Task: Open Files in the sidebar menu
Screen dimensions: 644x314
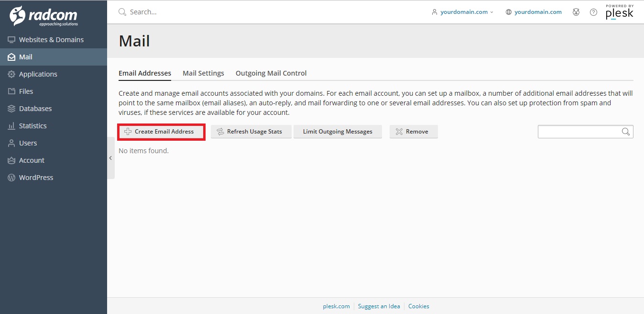Action: pos(26,91)
